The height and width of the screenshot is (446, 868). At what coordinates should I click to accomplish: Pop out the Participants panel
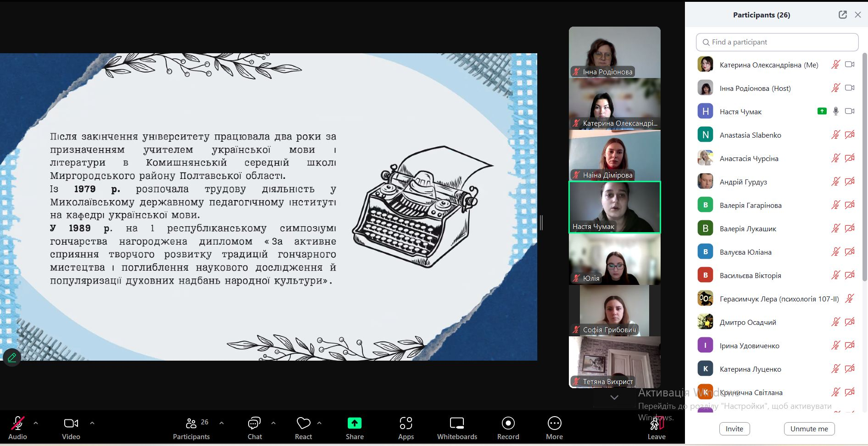(x=843, y=15)
